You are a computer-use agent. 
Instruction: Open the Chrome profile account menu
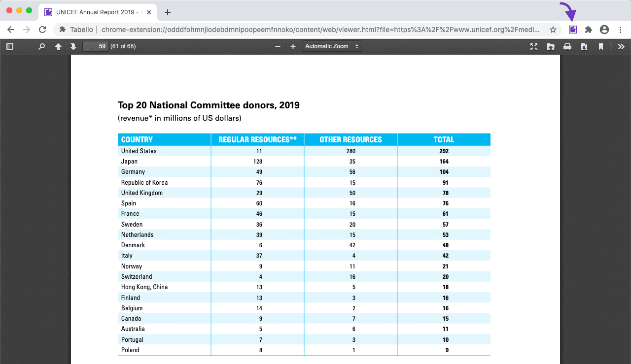pyautogui.click(x=604, y=30)
